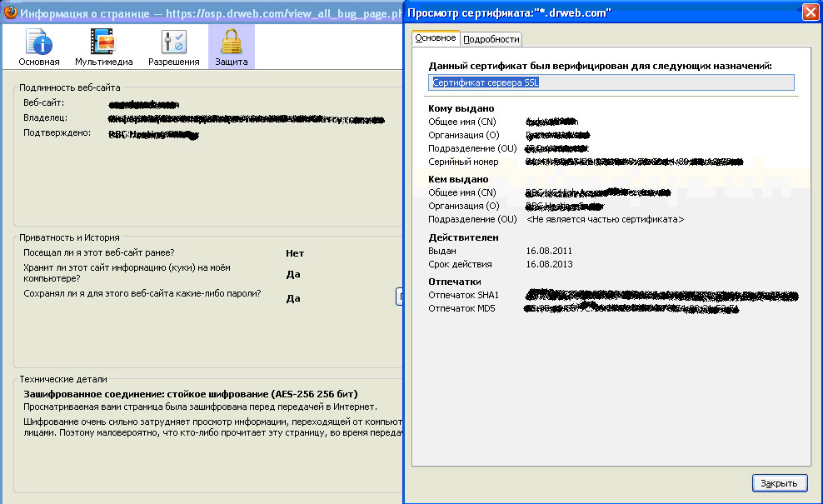Close the certificate viewer with the red X
823x504 pixels.
pyautogui.click(x=811, y=12)
